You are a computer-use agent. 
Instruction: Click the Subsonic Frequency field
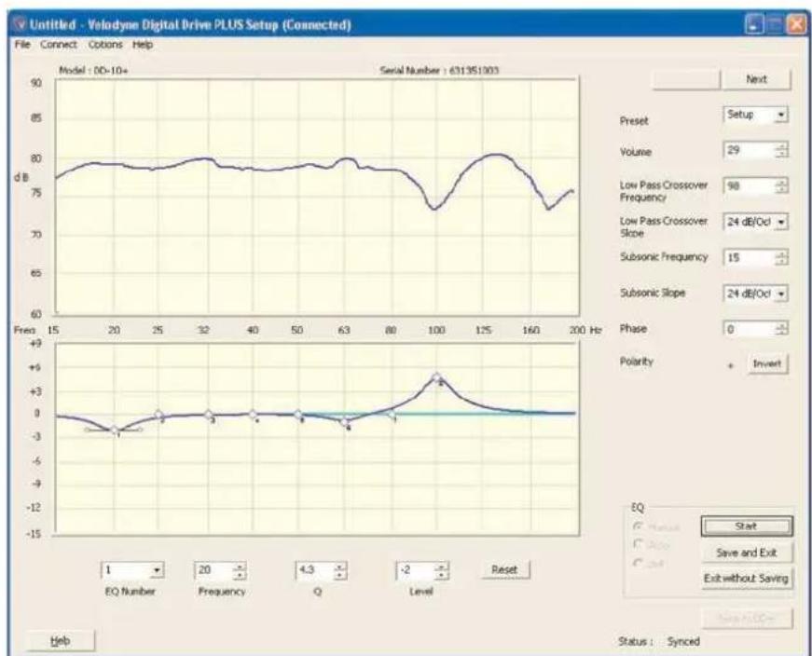tap(749, 257)
